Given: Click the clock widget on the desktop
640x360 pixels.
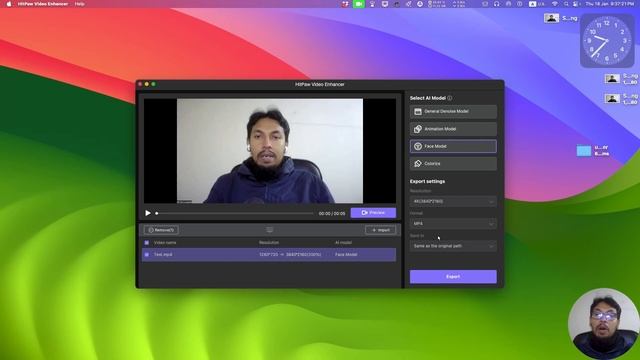Looking at the screenshot, I should click(x=607, y=40).
